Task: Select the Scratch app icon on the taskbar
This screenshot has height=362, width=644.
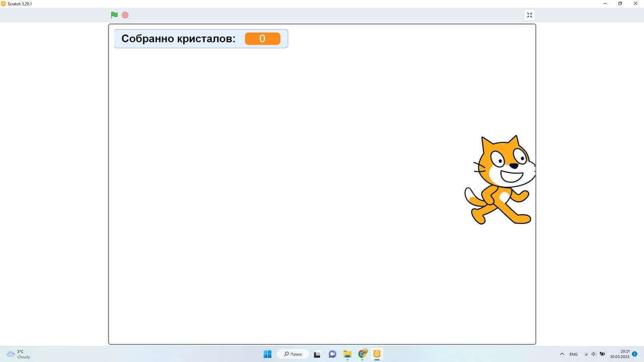Action: pyautogui.click(x=377, y=354)
